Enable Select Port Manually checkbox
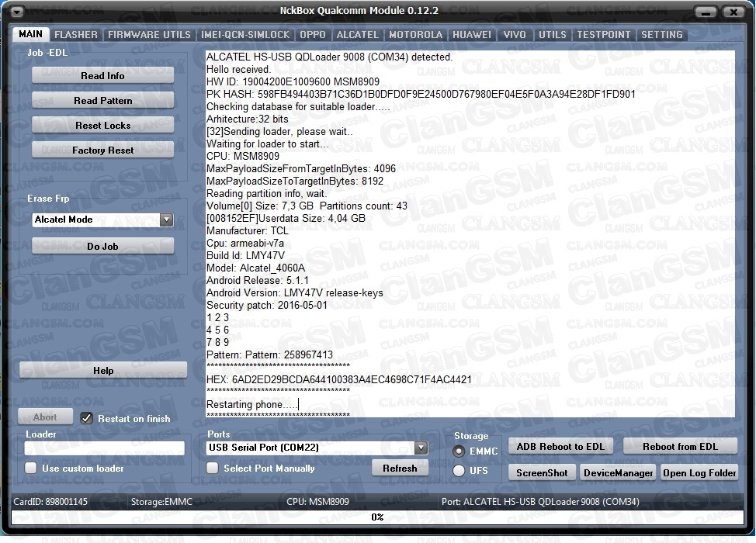The image size is (756, 543). (x=212, y=468)
